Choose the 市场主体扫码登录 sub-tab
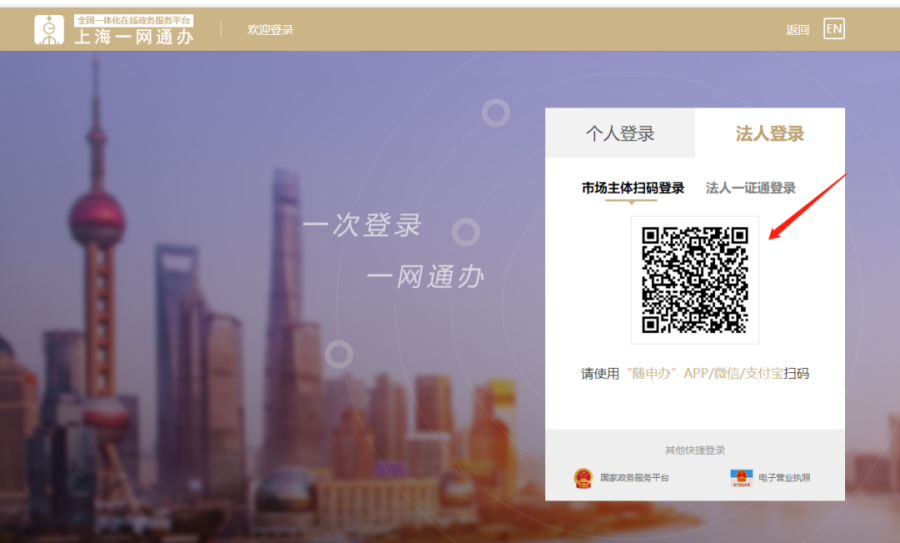This screenshot has height=543, width=900. coord(633,188)
